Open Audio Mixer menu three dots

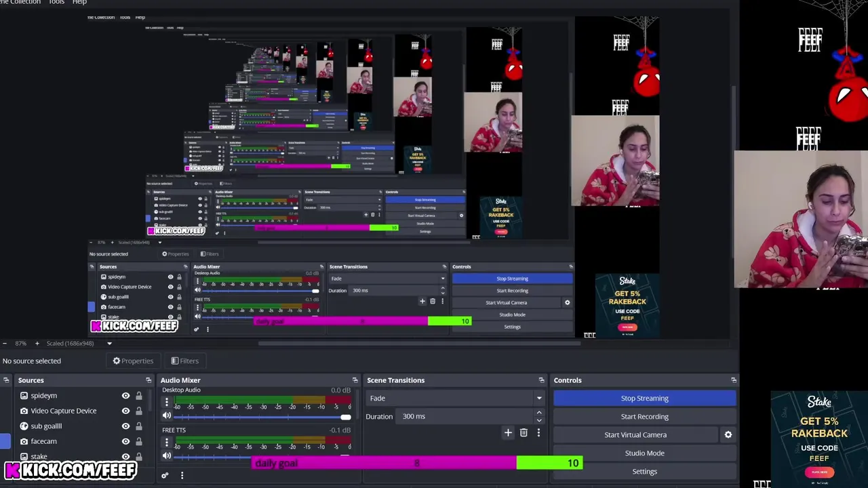pos(182,476)
